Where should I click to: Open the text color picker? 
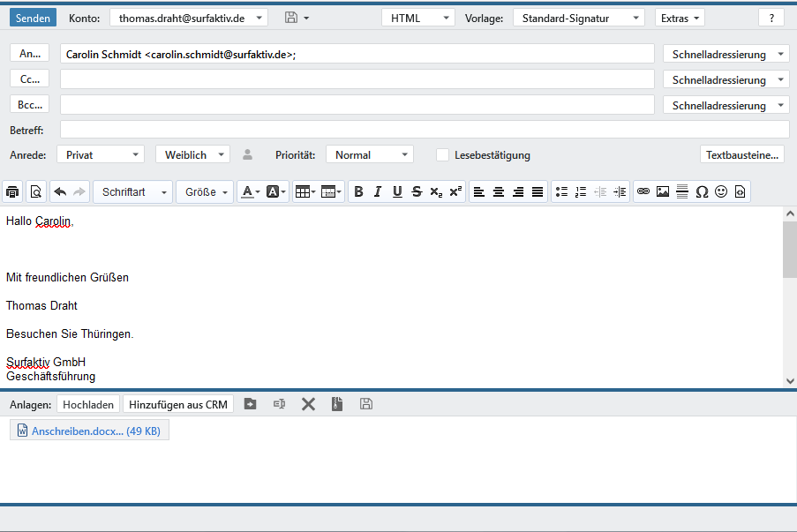[x=251, y=191]
